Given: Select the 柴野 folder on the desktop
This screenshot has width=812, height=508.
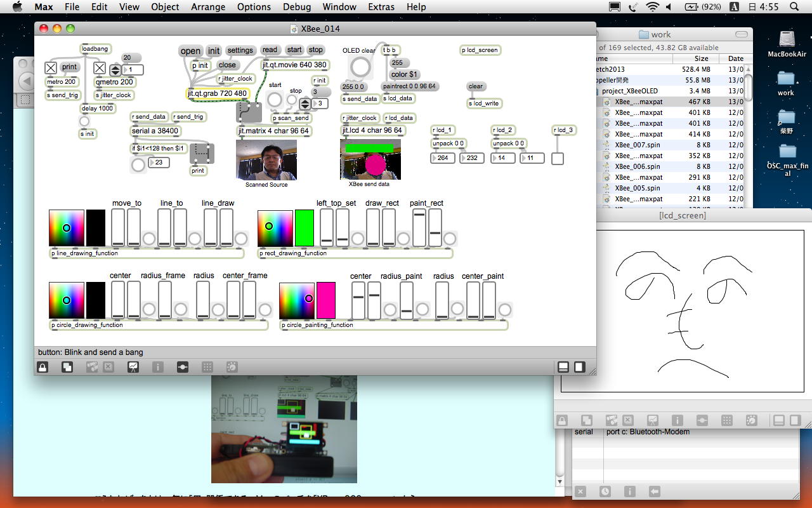Looking at the screenshot, I should (x=787, y=117).
